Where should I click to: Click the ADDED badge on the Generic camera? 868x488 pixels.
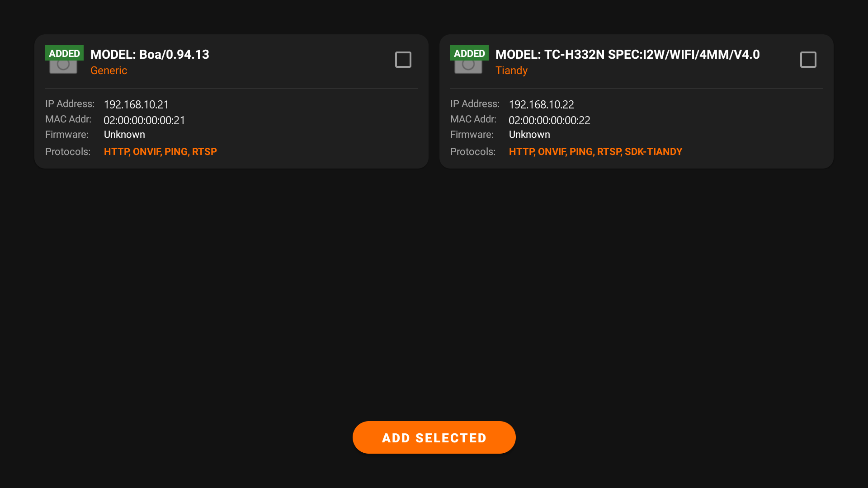(64, 53)
